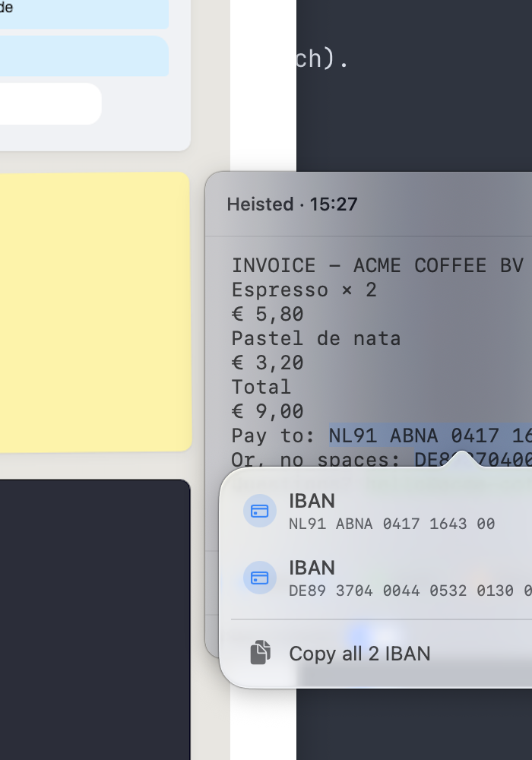The height and width of the screenshot is (760, 532).
Task: Click the highlighted NL91 ABNA text in invoice
Action: click(x=430, y=435)
